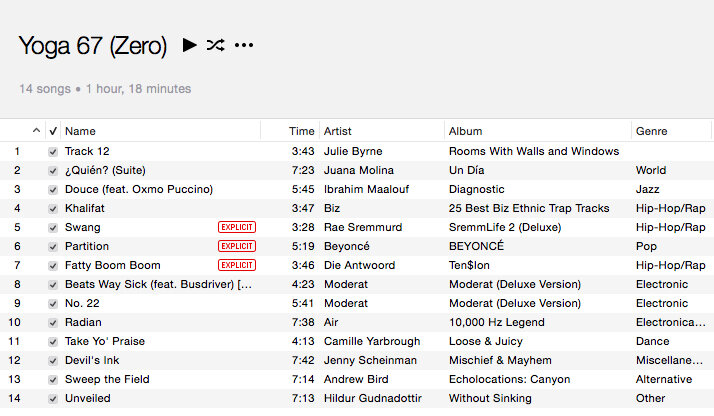The height and width of the screenshot is (416, 714).
Task: Uncheck the Douce (feat. Oxmo Puccino) checkbox
Action: point(53,190)
